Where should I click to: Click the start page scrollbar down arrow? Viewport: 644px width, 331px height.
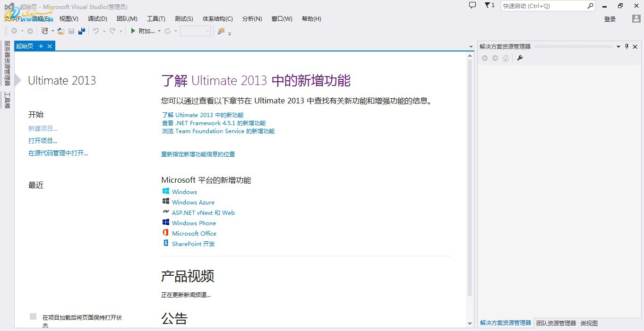click(470, 323)
